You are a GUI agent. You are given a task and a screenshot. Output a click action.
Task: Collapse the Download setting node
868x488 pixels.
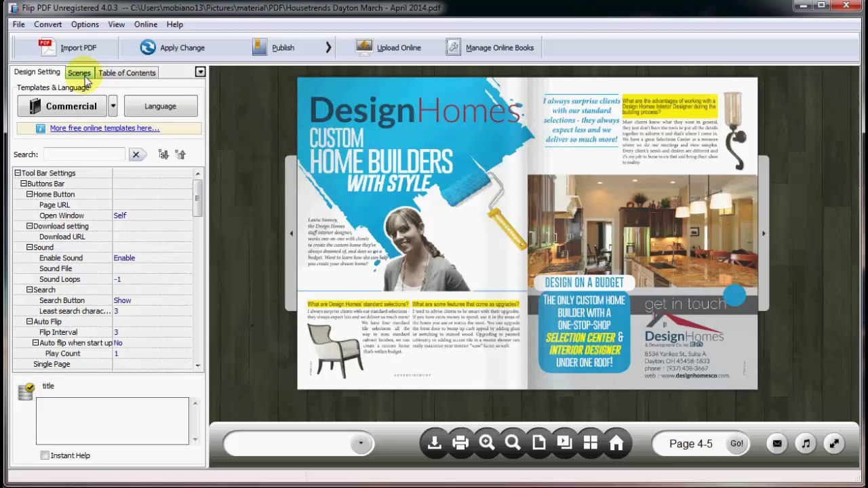coord(30,226)
